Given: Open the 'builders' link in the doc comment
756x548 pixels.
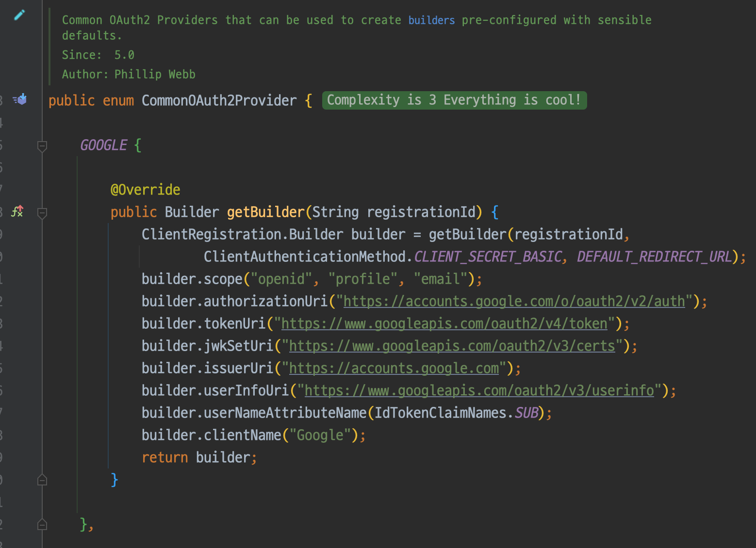Looking at the screenshot, I should 431,20.
